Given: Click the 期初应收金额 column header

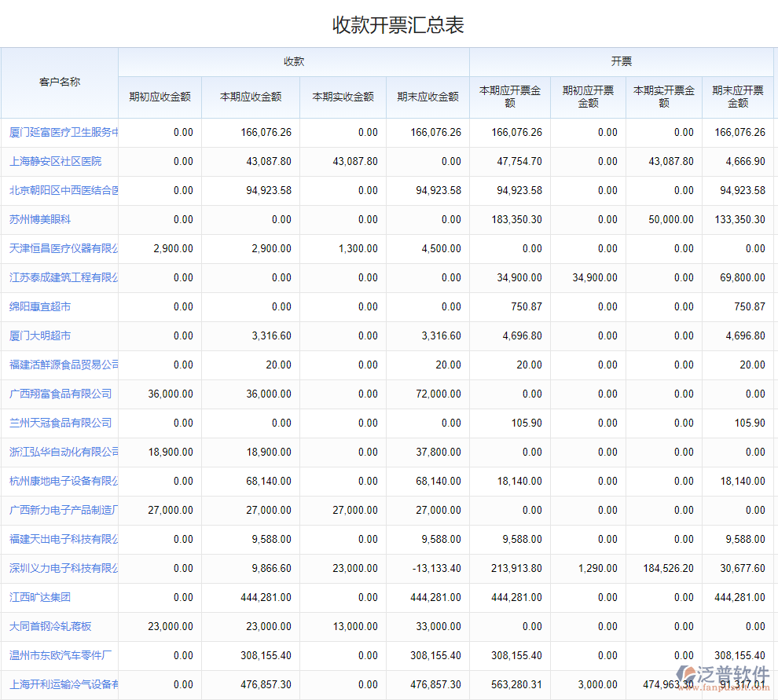Looking at the screenshot, I should 160,97.
